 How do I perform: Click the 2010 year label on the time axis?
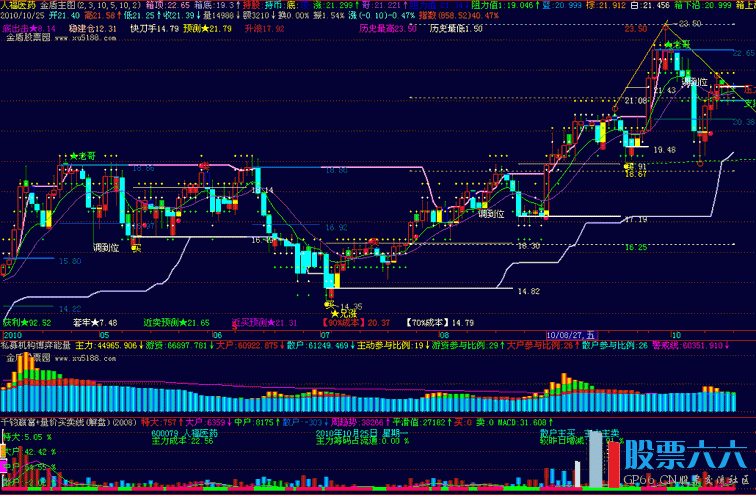point(14,334)
